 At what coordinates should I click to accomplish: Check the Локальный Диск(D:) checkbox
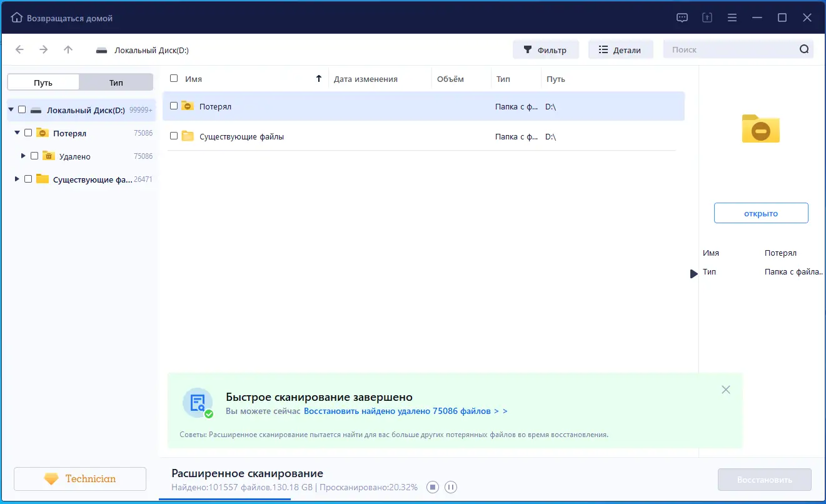click(21, 109)
